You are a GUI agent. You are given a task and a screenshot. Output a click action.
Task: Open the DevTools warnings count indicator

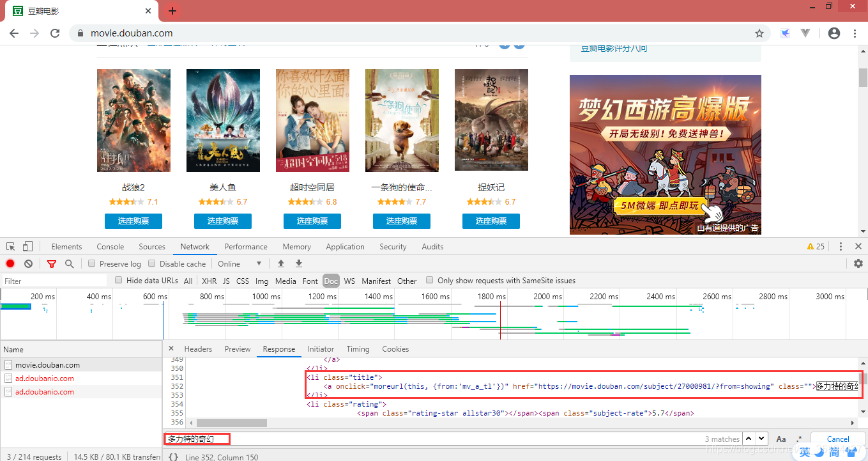tap(816, 247)
